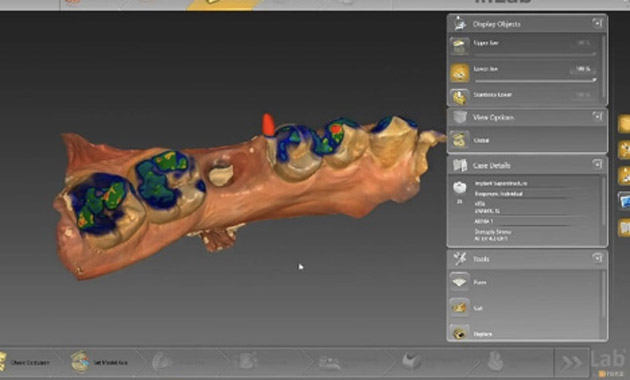
Task: Collapse the Display Objects panel
Action: pos(597,23)
